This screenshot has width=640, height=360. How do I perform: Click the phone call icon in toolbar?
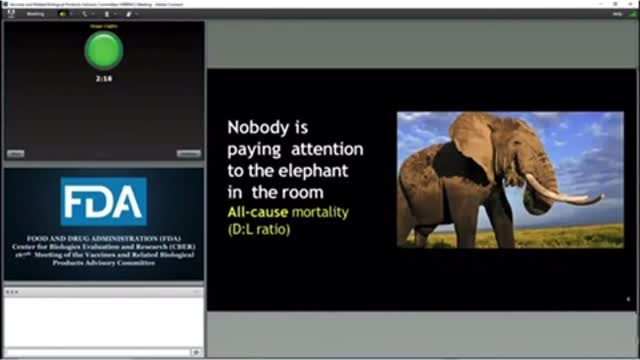click(84, 14)
